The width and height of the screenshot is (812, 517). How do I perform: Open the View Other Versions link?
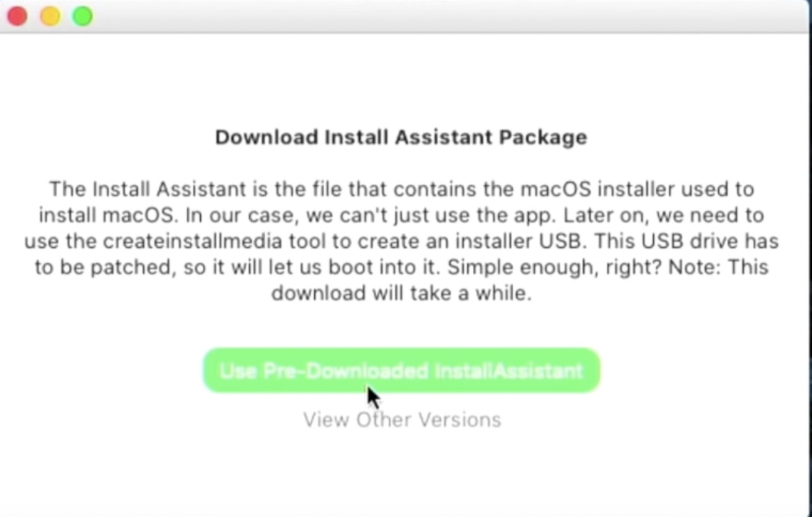pos(402,419)
